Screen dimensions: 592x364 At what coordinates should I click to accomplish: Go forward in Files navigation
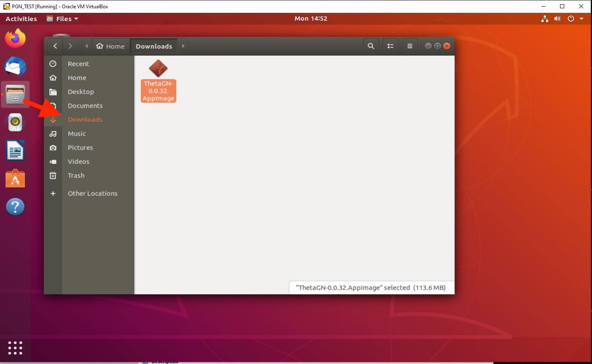[x=70, y=46]
